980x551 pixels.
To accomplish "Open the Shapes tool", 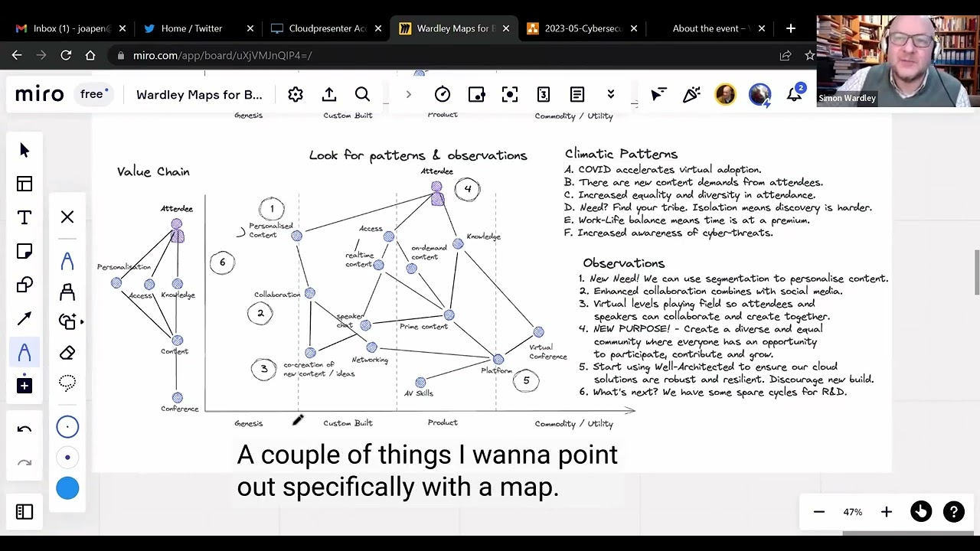I will click(24, 285).
